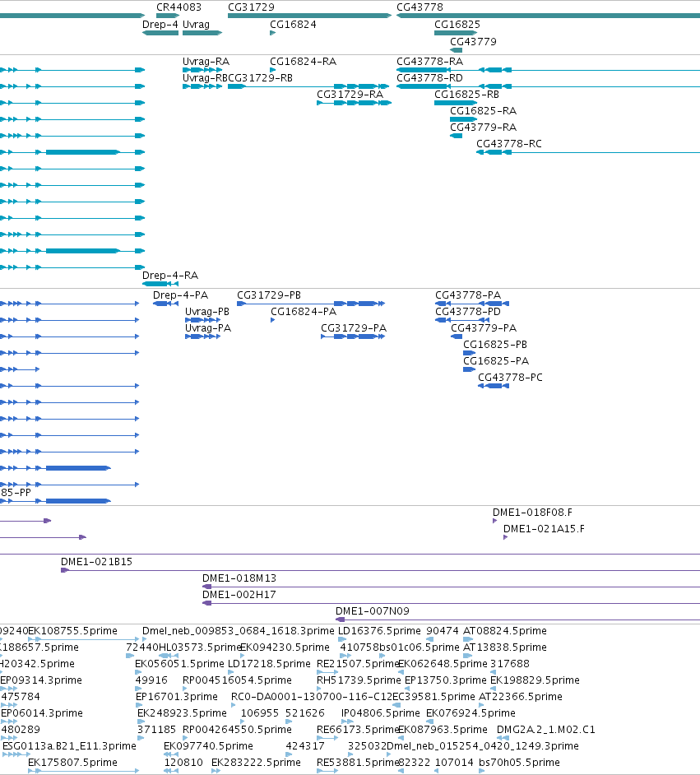Image resolution: width=700 pixels, height=775 pixels.
Task: Select the CG16825-PB protein label
Action: coord(495,344)
